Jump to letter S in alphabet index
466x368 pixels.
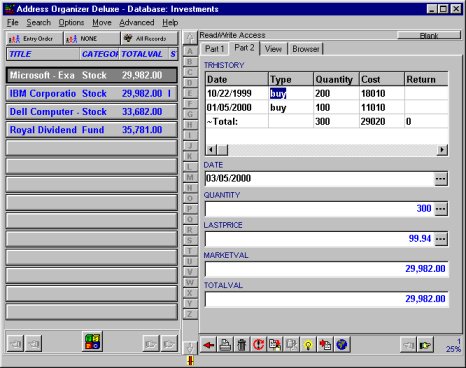(x=190, y=241)
